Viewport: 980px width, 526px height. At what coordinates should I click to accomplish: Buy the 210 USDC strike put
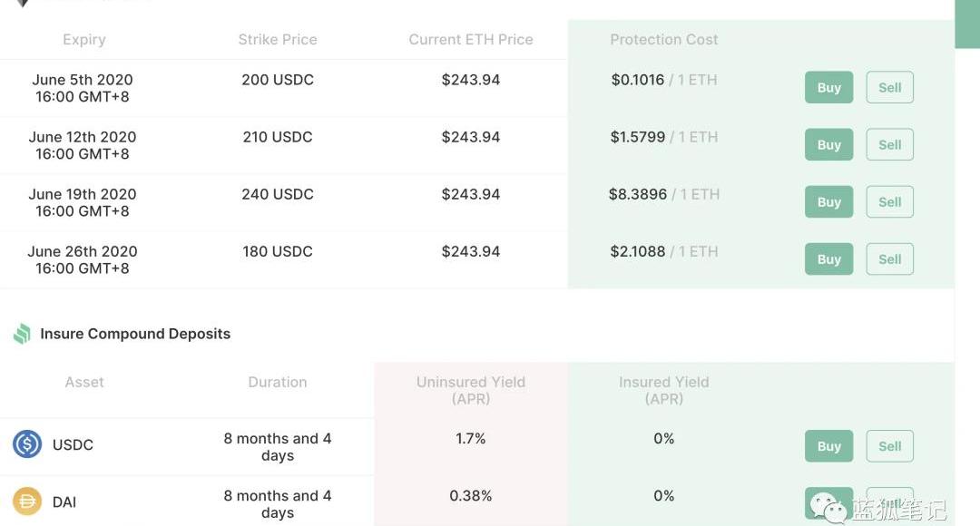point(828,145)
